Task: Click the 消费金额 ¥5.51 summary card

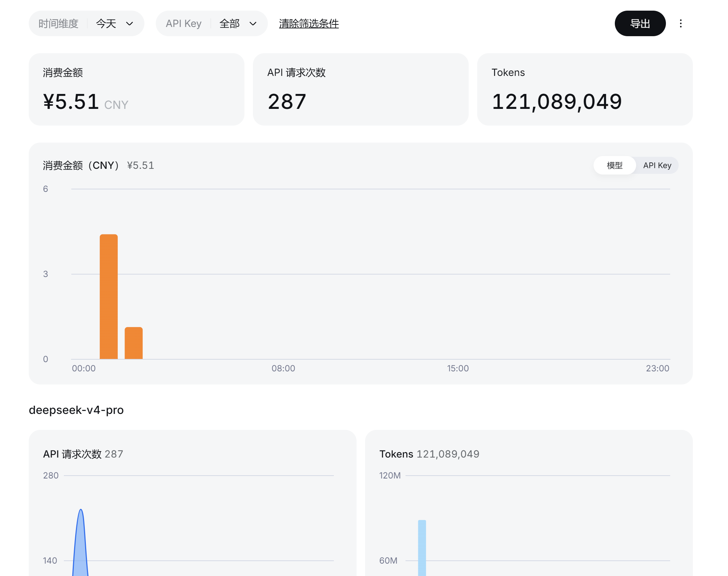Action: pyautogui.click(x=136, y=89)
